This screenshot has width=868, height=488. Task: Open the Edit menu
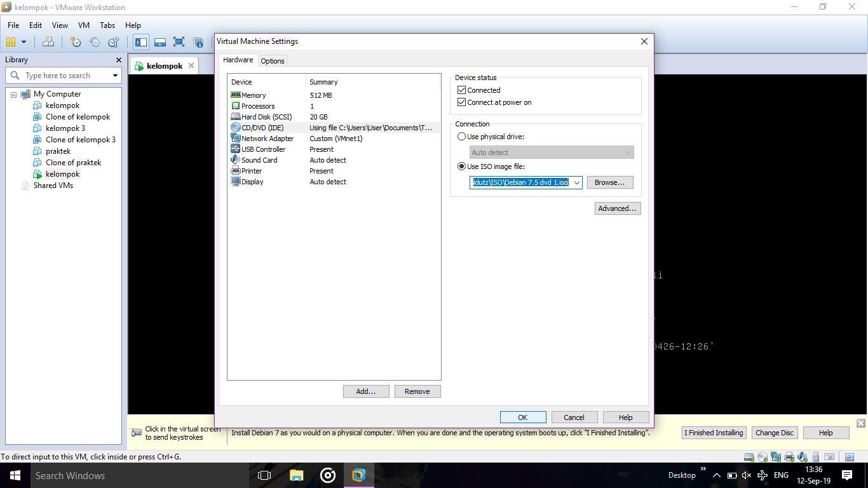(35, 25)
